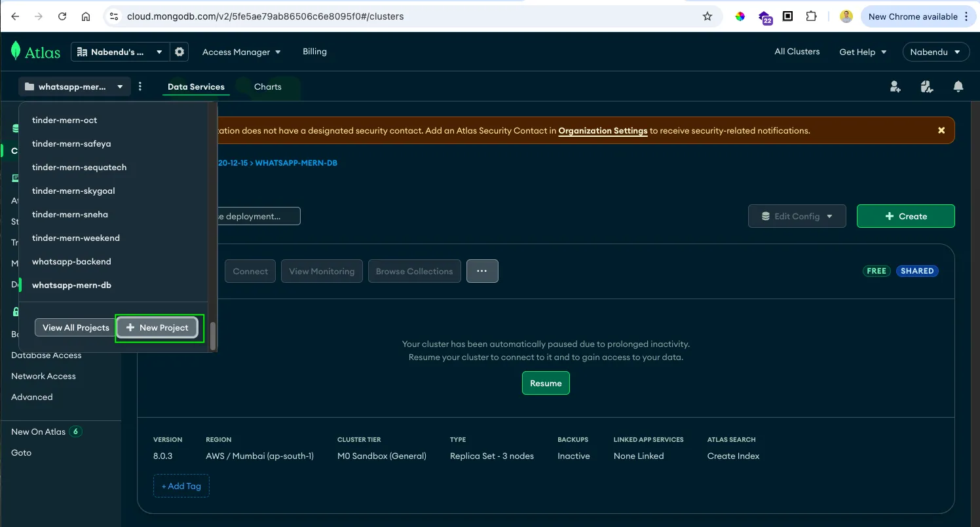Open organization settings gear icon
Screen dimensions: 980x527
(x=179, y=52)
